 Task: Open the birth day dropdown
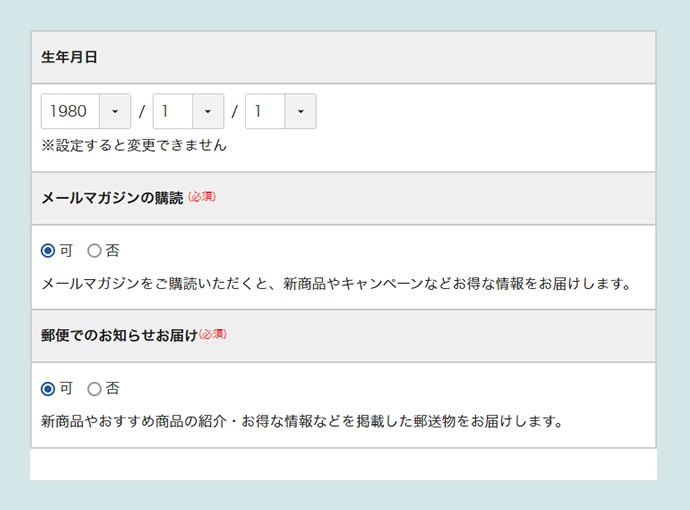pos(266,111)
